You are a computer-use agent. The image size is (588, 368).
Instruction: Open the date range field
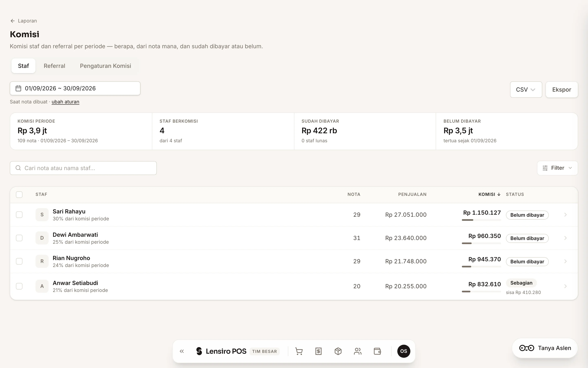pyautogui.click(x=75, y=88)
